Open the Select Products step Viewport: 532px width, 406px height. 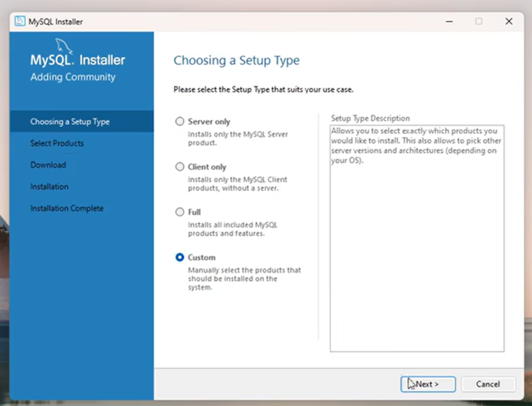57,143
